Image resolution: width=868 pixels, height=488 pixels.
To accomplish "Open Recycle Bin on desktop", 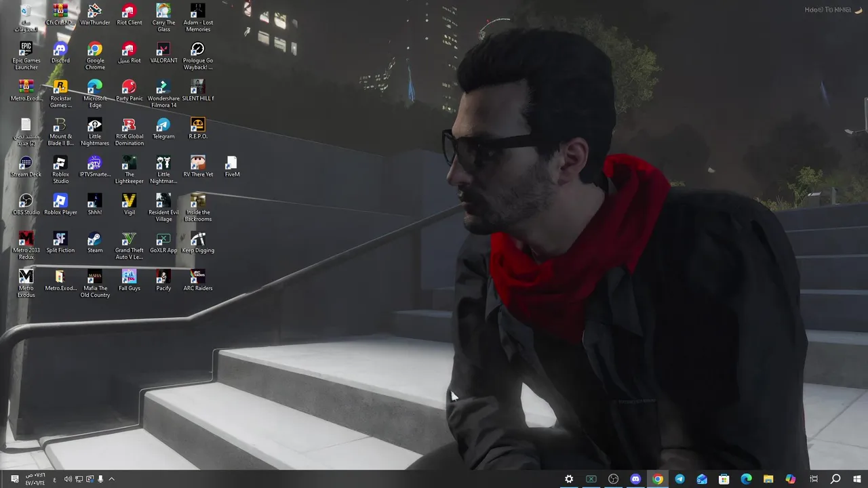I will pos(26,18).
